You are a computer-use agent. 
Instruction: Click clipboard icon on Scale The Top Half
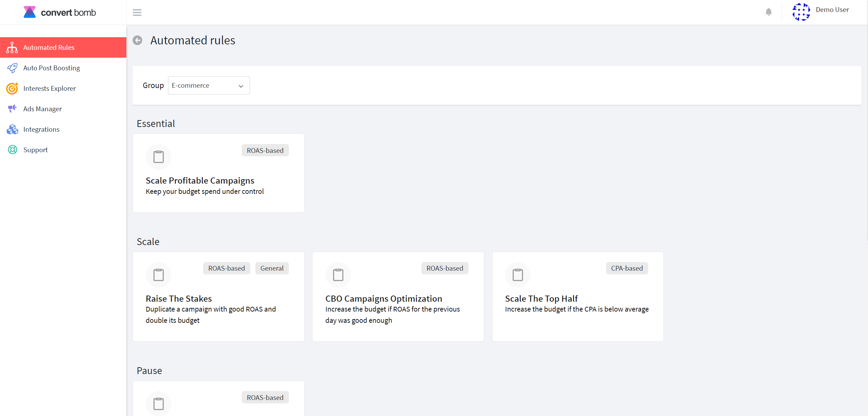pyautogui.click(x=518, y=275)
